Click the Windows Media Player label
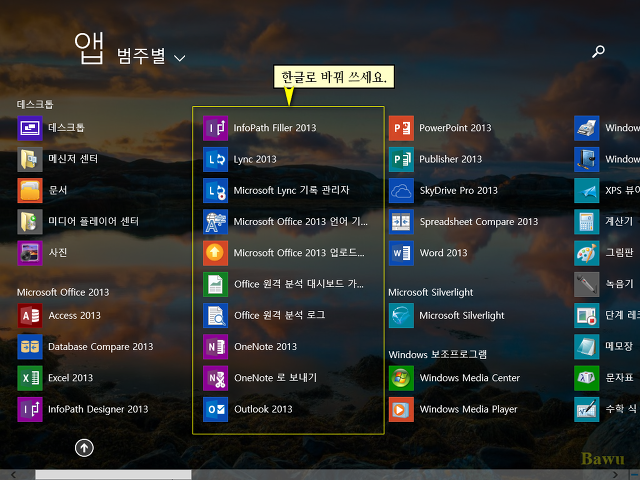Screen dimensions: 640x480 [469, 409]
